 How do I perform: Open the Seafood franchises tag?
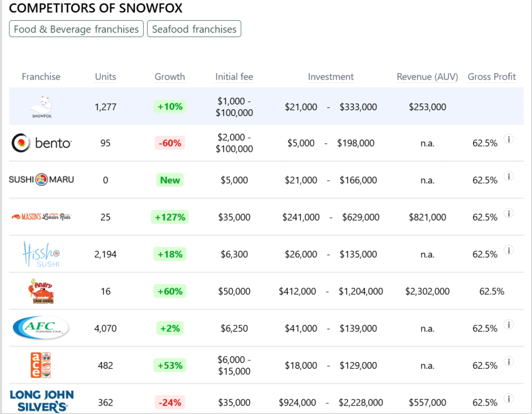[194, 29]
